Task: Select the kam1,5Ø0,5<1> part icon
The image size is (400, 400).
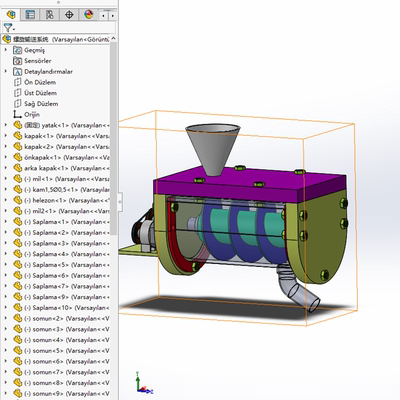Action: pos(18,189)
